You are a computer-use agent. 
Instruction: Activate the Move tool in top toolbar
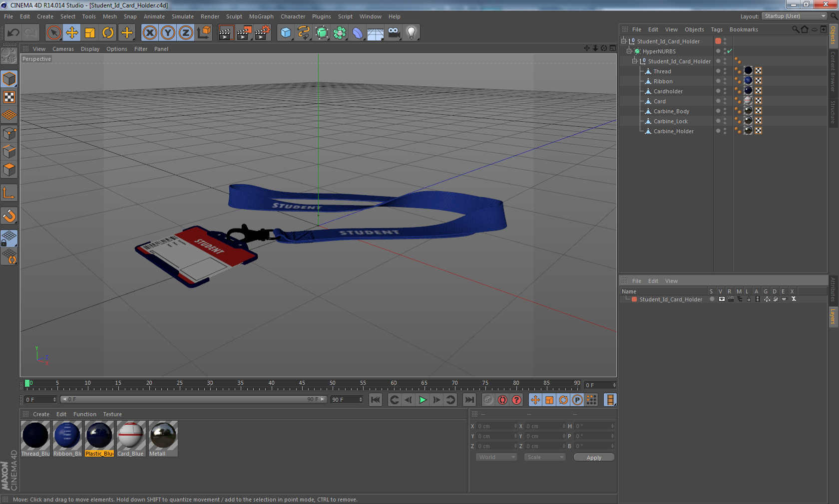coord(72,33)
